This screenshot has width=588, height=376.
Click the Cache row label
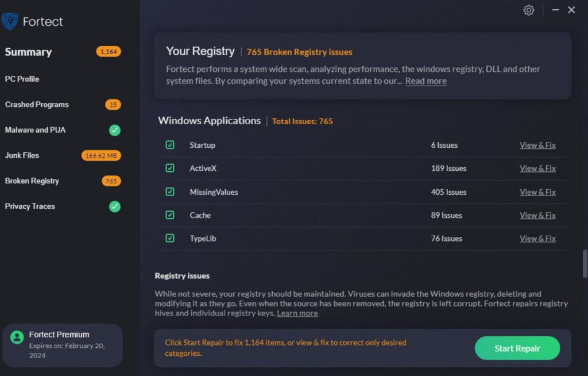coord(200,215)
